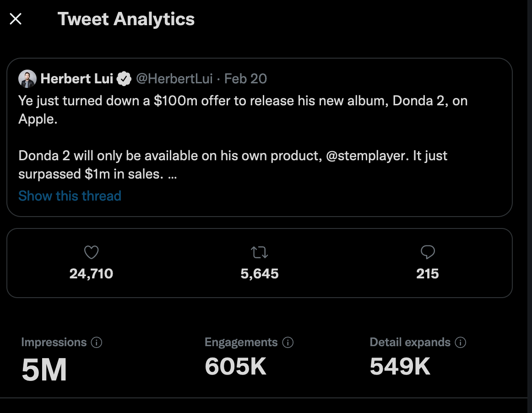Click the reply speech bubble icon
The image size is (532, 413).
click(x=428, y=252)
